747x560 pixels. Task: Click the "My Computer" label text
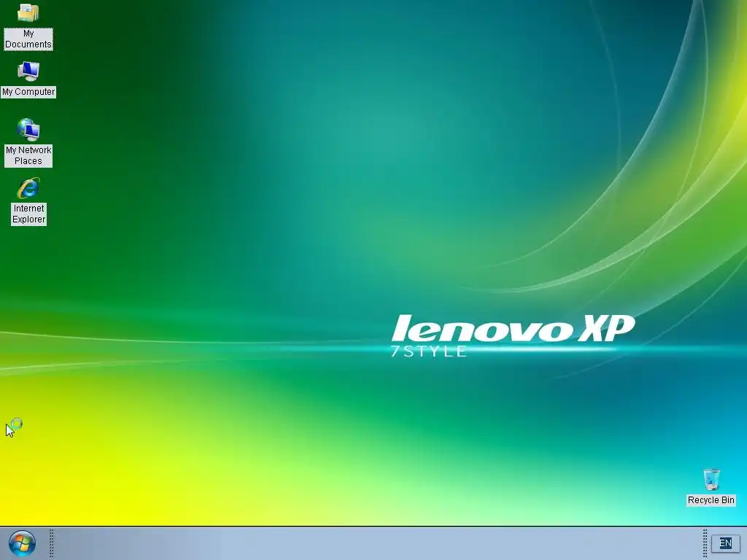coord(28,92)
